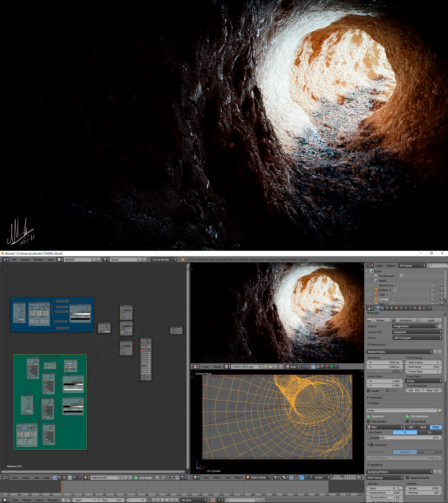The image size is (448, 503).
Task: Click the red channel icon in image editor
Action: pyautogui.click(x=327, y=367)
